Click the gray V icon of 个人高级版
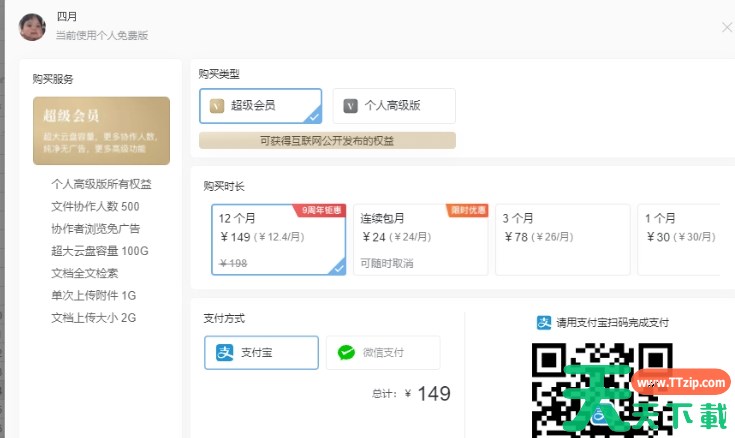The height and width of the screenshot is (438, 735). click(350, 106)
